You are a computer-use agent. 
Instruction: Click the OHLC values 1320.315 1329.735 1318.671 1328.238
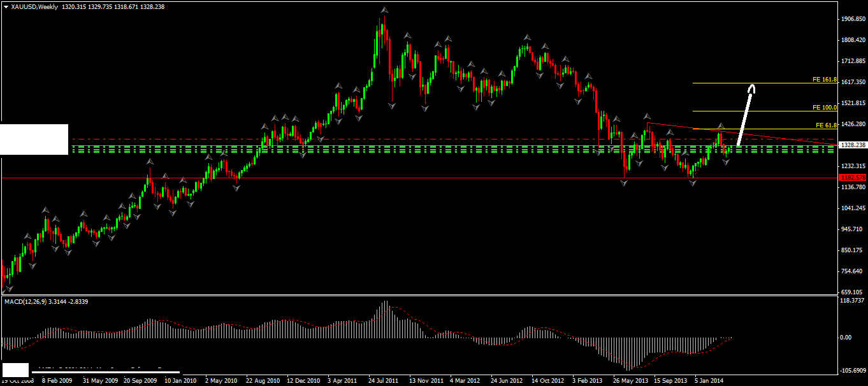[x=113, y=6]
